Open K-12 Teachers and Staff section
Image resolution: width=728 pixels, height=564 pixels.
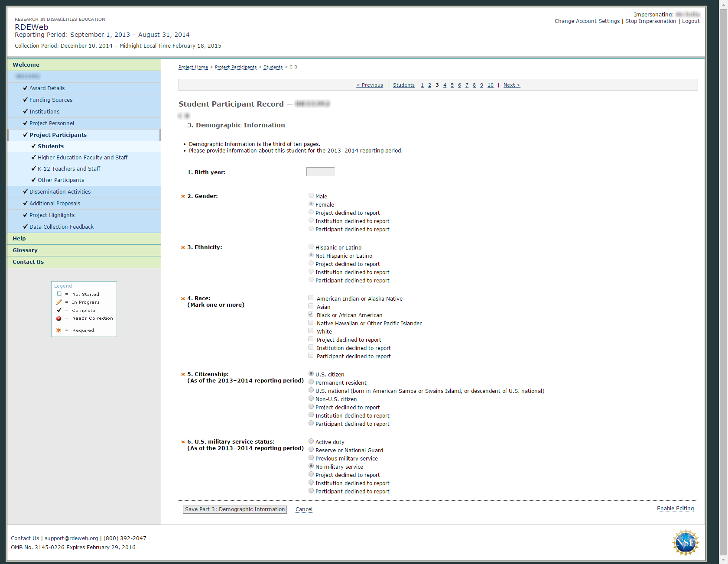point(69,169)
